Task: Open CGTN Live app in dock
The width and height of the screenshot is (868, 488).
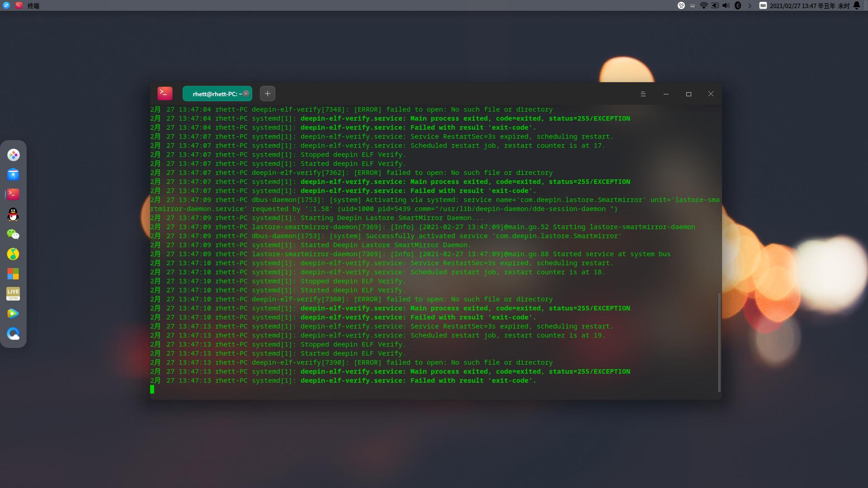Action: pos(13,294)
